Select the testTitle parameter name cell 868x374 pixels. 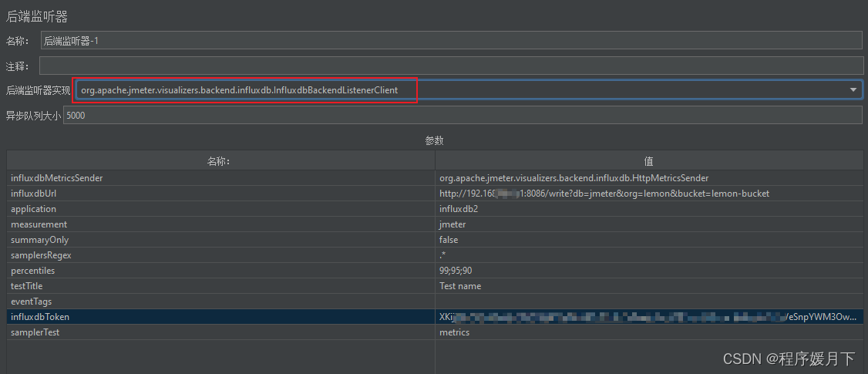click(x=221, y=286)
